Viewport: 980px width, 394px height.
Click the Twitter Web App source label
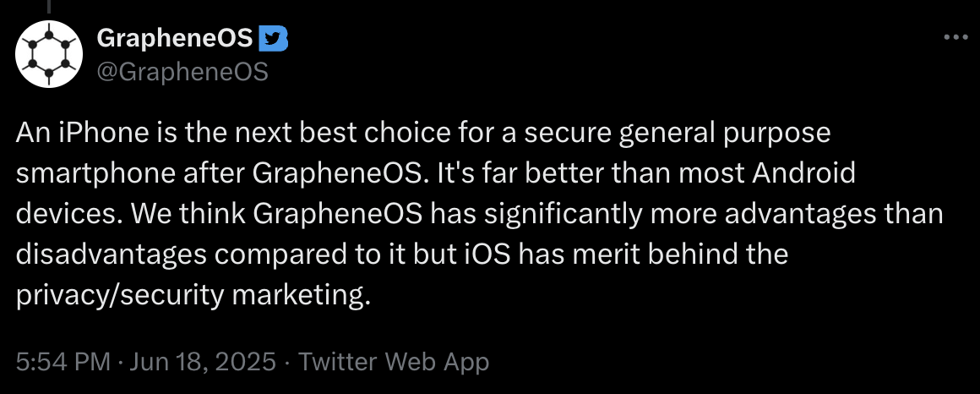(394, 363)
